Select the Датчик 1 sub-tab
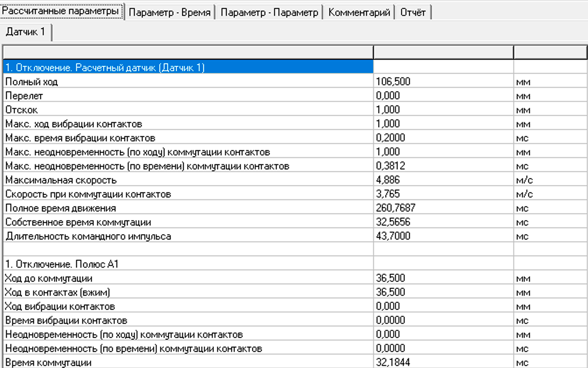The width and height of the screenshot is (588, 368). 26,32
